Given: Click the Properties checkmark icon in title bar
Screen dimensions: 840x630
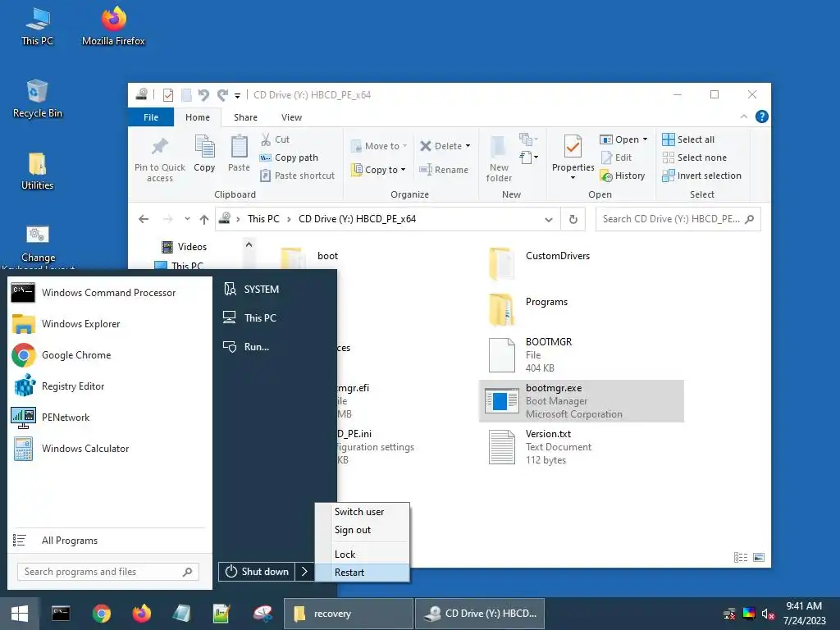Looking at the screenshot, I should click(x=168, y=95).
